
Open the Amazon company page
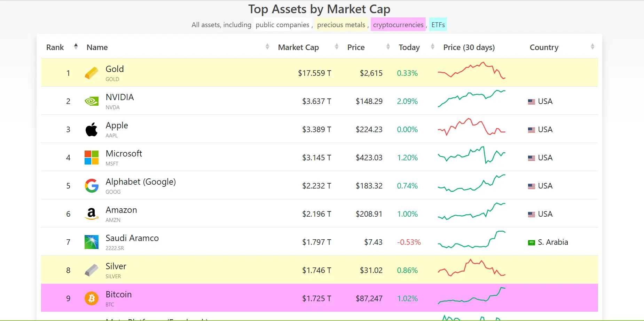click(121, 210)
